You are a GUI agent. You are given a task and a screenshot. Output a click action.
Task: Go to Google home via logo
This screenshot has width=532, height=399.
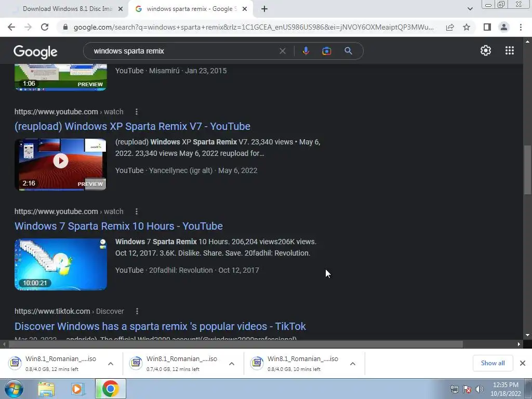pyautogui.click(x=35, y=51)
